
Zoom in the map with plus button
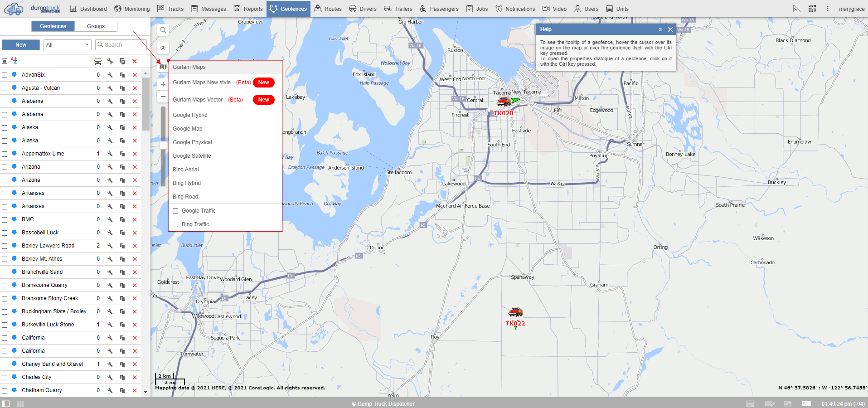coord(163,84)
